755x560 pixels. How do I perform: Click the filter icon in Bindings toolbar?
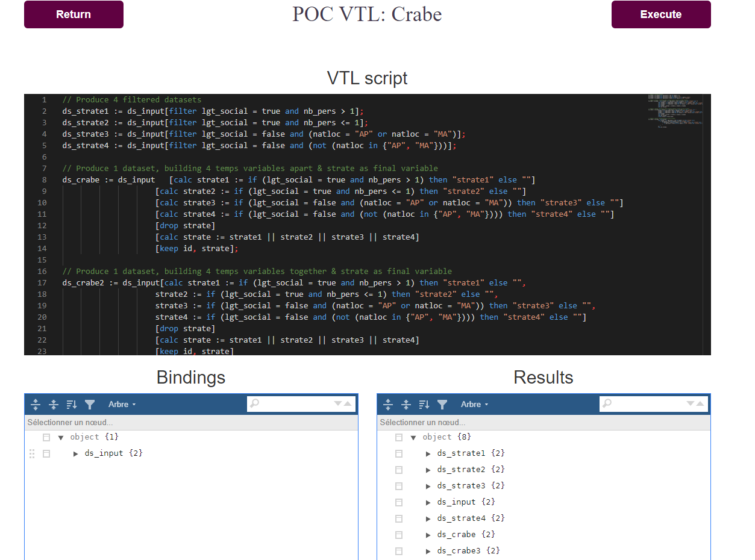pos(90,405)
